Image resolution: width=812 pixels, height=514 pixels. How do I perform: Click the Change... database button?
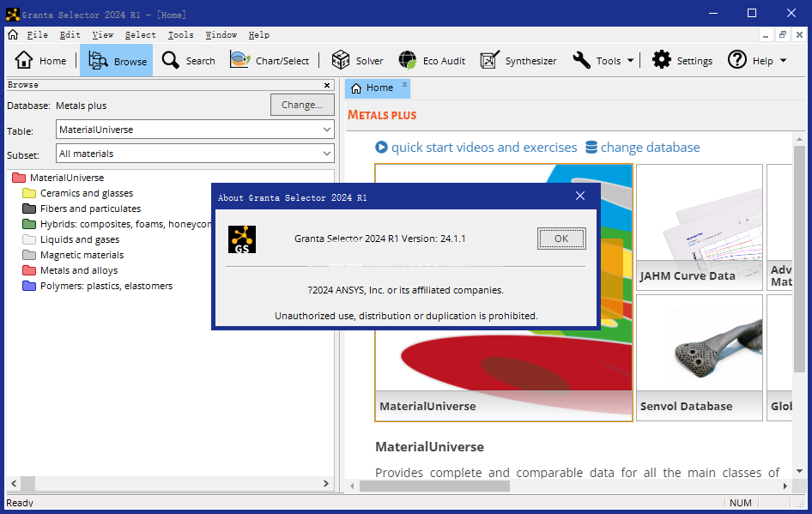coord(302,105)
